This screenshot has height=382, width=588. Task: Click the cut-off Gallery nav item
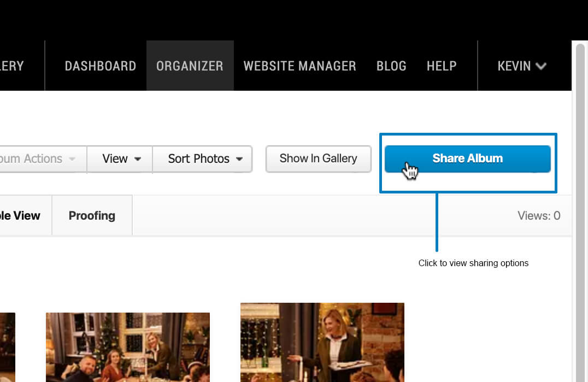(12, 66)
